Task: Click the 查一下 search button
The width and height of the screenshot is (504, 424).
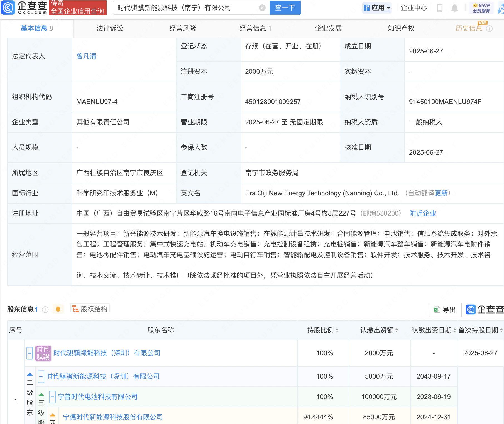Action: pos(285,8)
